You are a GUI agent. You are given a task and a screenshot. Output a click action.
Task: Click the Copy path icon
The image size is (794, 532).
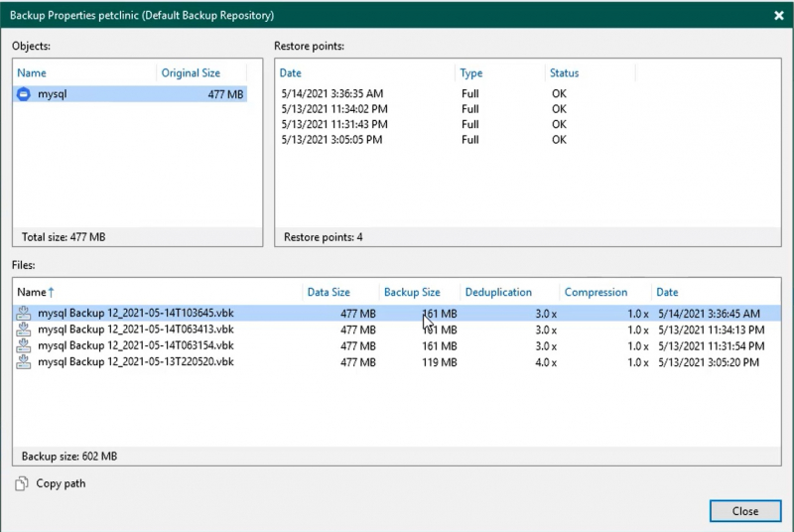pos(21,484)
